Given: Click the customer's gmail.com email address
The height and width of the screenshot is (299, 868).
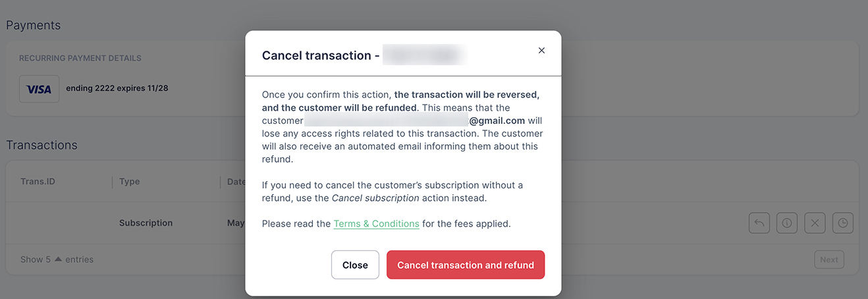Looking at the screenshot, I should [x=416, y=121].
